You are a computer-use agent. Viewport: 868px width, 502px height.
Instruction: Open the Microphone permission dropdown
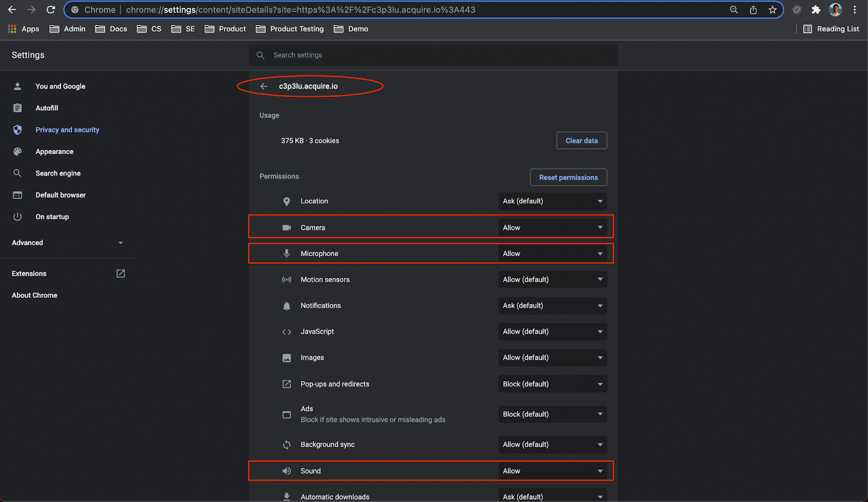tap(552, 253)
